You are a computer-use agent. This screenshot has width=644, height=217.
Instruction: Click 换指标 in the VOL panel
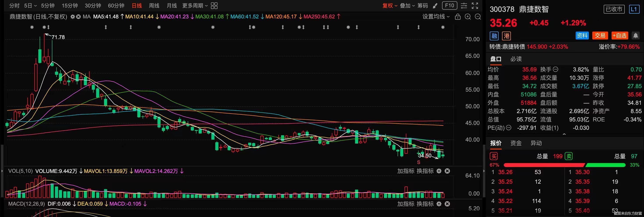(x=425, y=171)
